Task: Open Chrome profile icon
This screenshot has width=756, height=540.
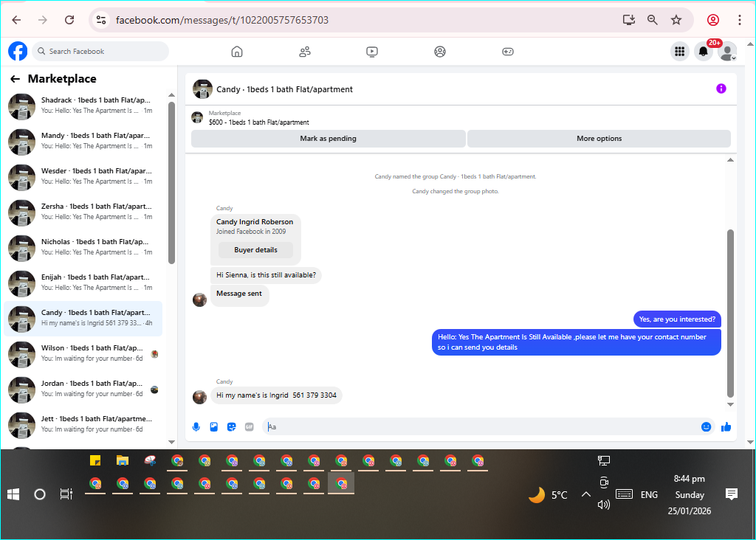Action: pyautogui.click(x=713, y=20)
